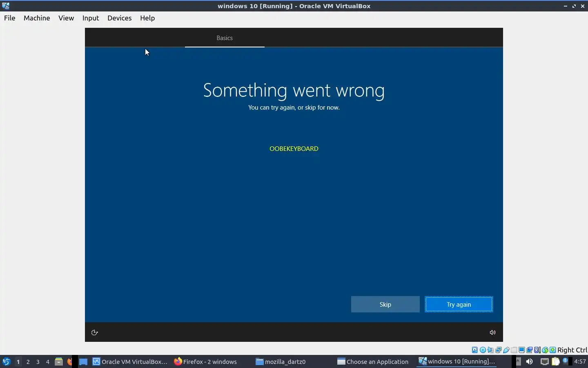Click the Right Ctrl host key label

click(572, 350)
